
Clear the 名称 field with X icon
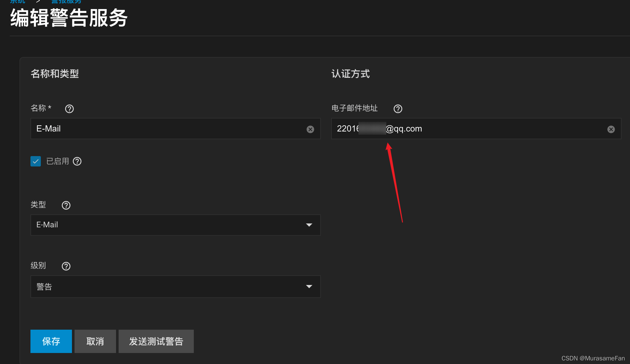(310, 129)
